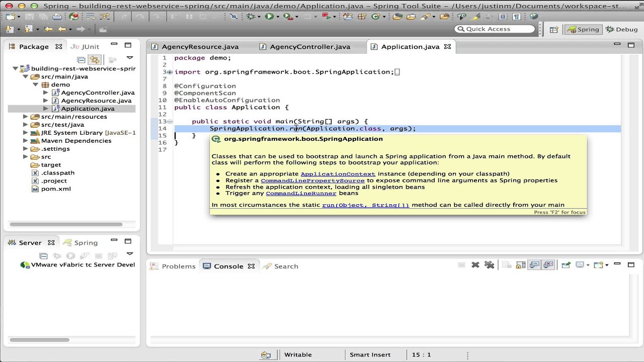Toggle Scroll Lock in Console toolbar
Viewport: 644px width, 362px height.
pos(521,265)
